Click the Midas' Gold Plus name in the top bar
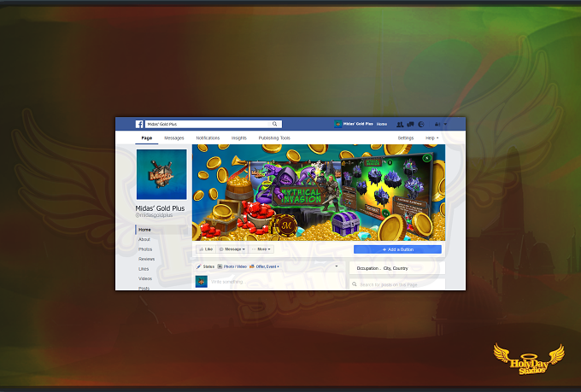 coord(358,124)
